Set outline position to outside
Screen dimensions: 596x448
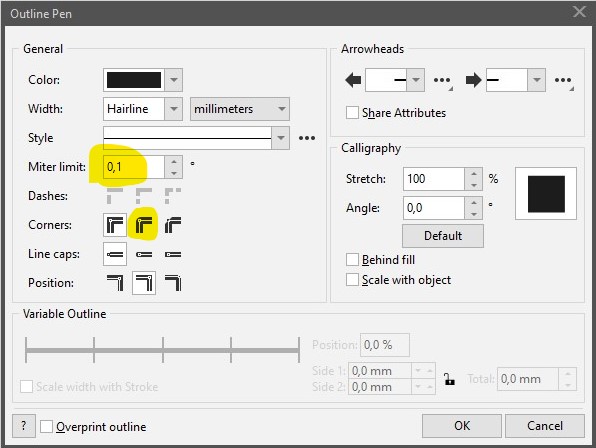(115, 283)
